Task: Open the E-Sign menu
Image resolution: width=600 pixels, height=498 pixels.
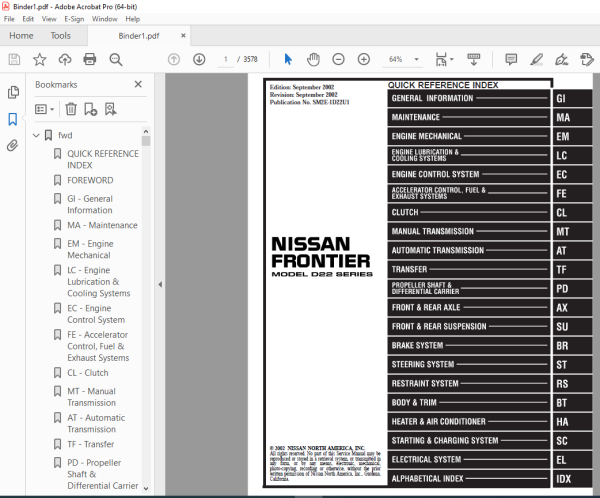Action: 74,19
